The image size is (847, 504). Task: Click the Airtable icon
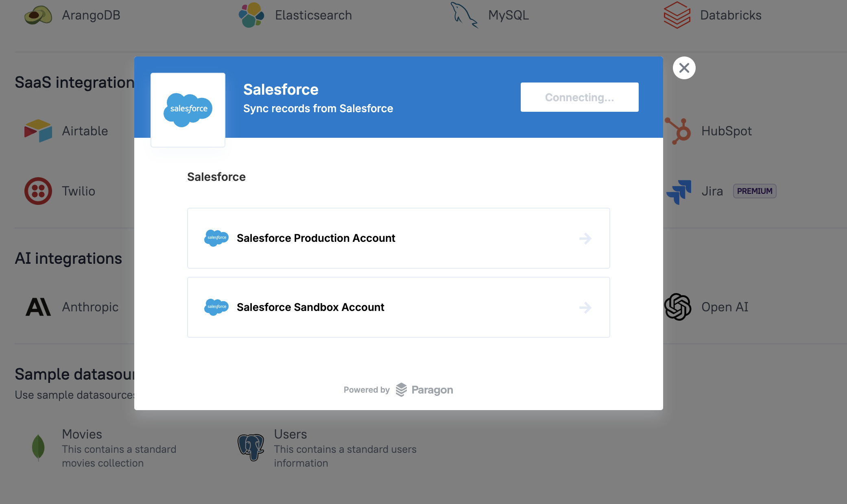coord(39,131)
